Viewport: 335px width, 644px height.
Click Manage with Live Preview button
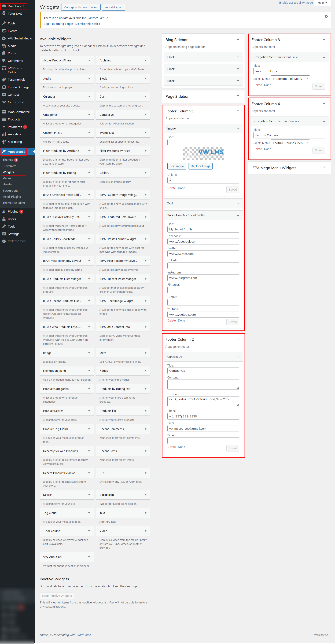pyautogui.click(x=81, y=7)
